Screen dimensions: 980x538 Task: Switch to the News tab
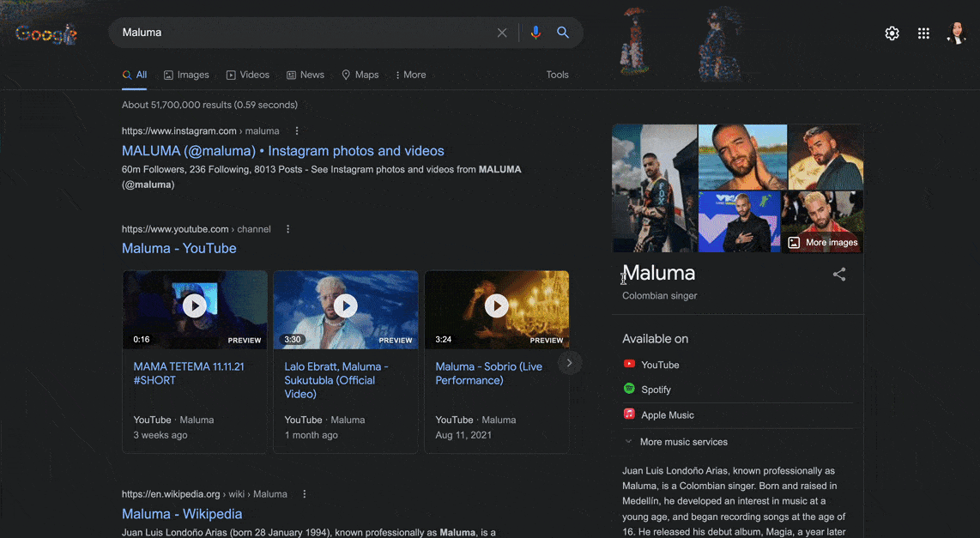pyautogui.click(x=305, y=75)
